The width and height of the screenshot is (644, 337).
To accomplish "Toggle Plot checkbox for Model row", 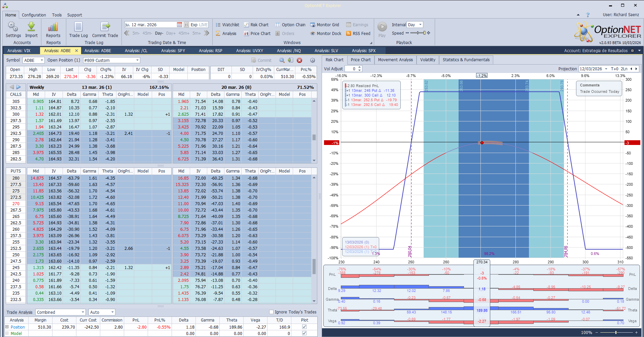I will coord(304,333).
